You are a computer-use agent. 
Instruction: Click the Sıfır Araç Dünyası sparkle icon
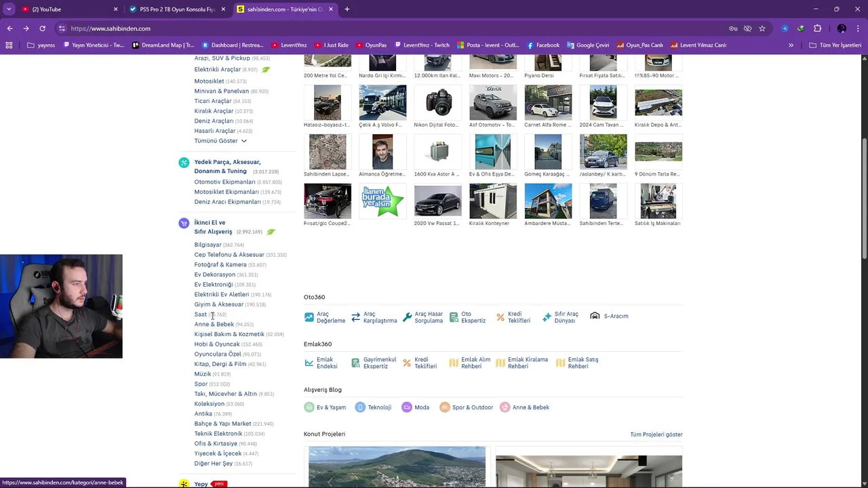[x=547, y=317]
